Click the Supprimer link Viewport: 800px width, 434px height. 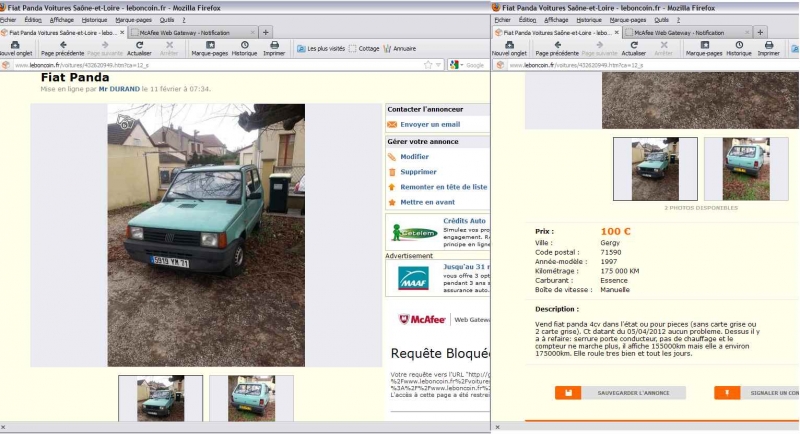point(418,172)
